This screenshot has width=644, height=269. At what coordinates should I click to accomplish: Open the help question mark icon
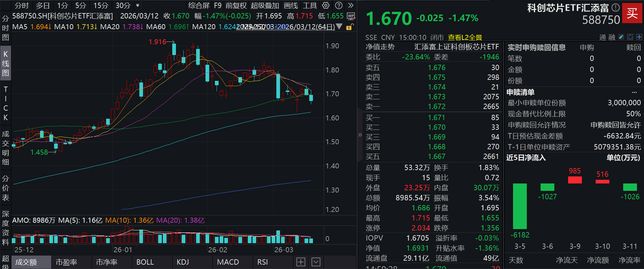click(339, 5)
